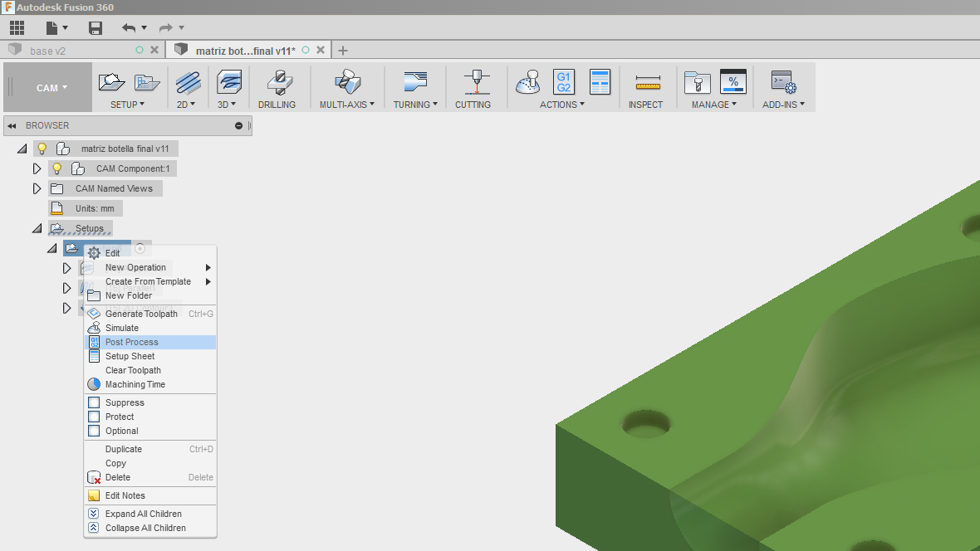
Task: Close the matriz bot...final v11 tab
Action: tap(321, 50)
